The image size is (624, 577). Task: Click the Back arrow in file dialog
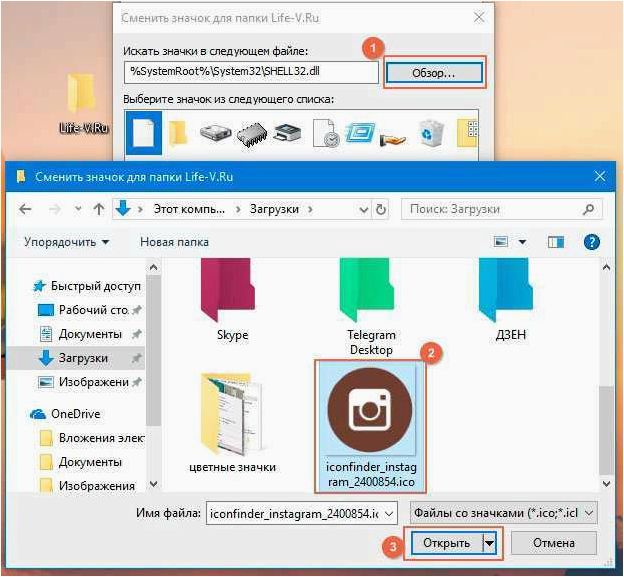tap(25, 209)
